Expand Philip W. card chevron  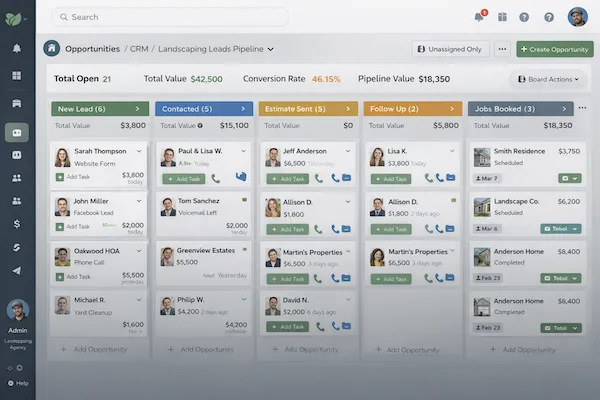pyautogui.click(x=244, y=299)
